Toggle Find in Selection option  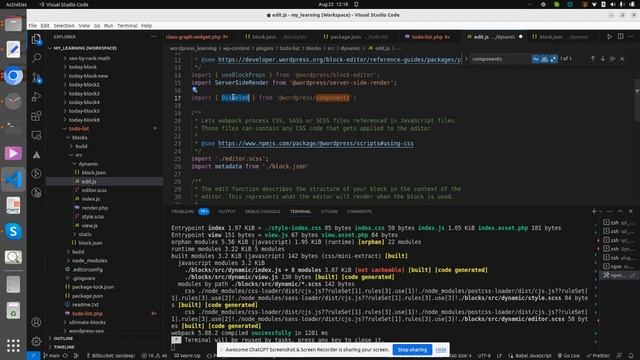click(x=612, y=59)
